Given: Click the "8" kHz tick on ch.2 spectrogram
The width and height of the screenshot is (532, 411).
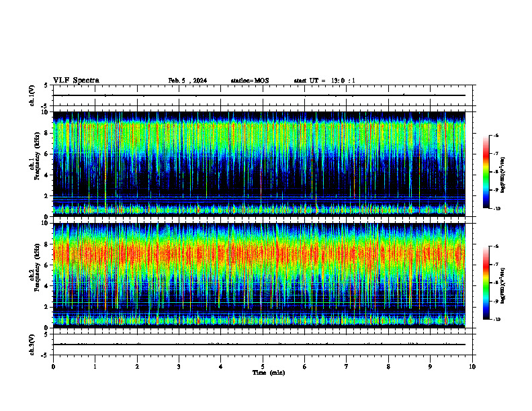Looking at the screenshot, I should (47, 244).
